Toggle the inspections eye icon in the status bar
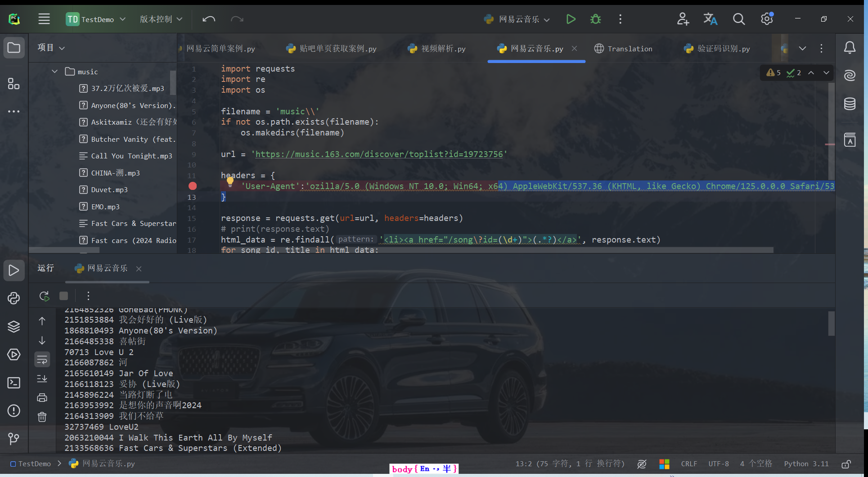This screenshot has height=477, width=868. pos(642,464)
